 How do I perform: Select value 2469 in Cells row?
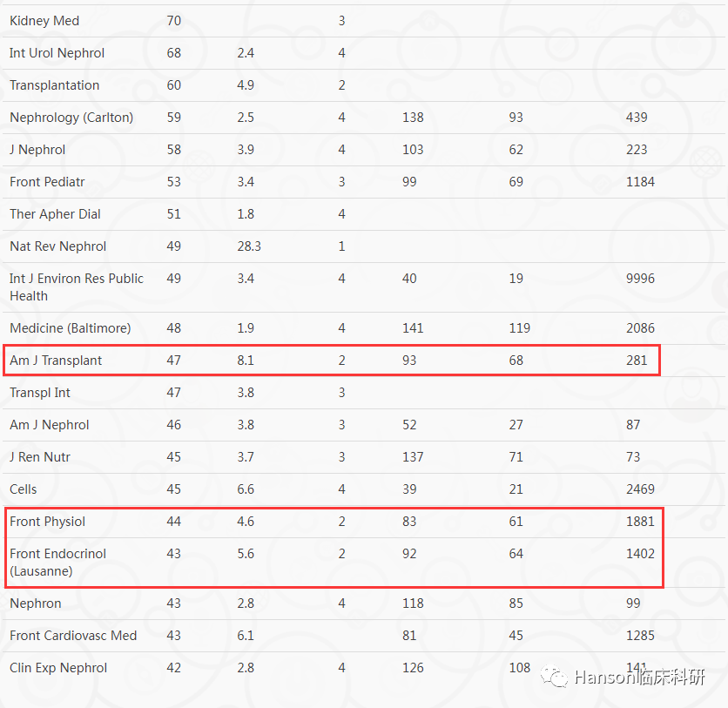pyautogui.click(x=640, y=489)
